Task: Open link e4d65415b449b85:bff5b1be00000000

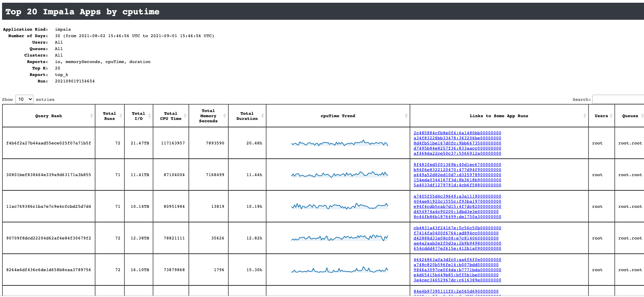Action: point(456,275)
